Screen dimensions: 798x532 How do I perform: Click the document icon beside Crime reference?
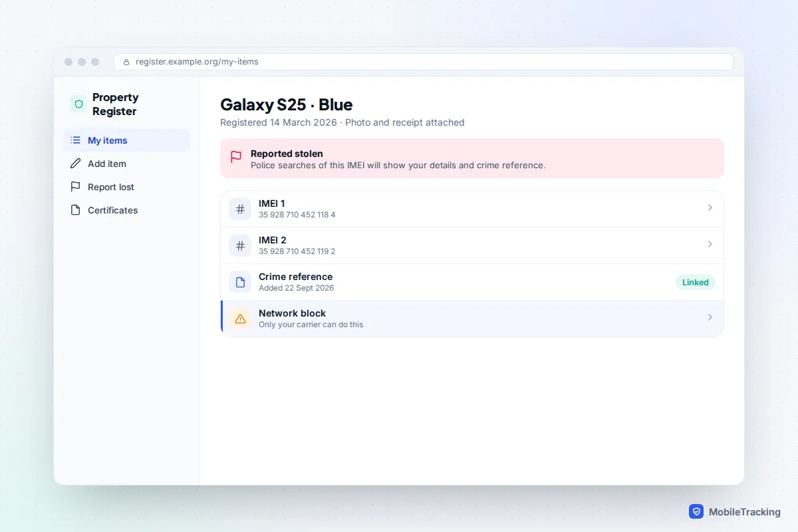click(240, 282)
